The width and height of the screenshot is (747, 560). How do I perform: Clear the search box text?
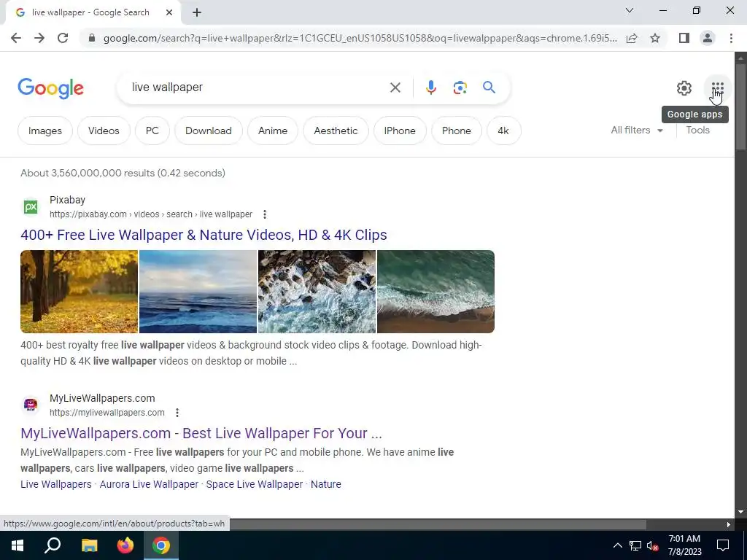[395, 87]
